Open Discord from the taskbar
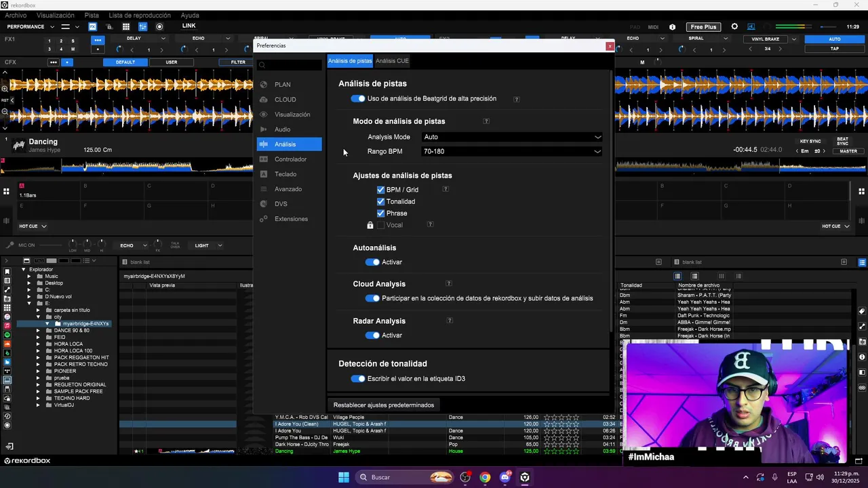Image resolution: width=868 pixels, height=488 pixels. [x=505, y=477]
